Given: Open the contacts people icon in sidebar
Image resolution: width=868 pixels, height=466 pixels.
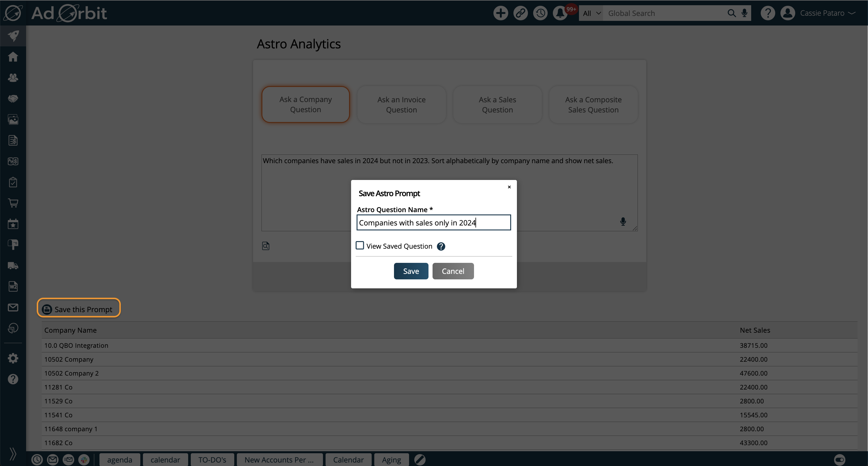Looking at the screenshot, I should (13, 78).
